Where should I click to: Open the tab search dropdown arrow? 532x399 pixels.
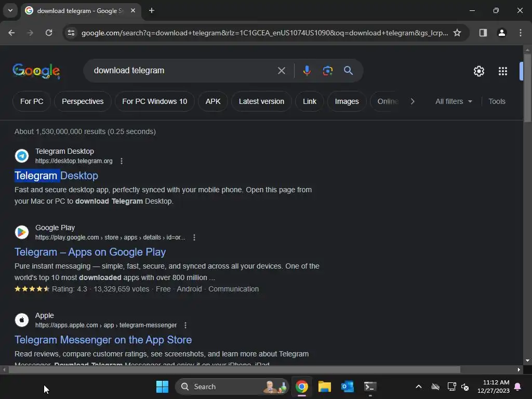10,10
